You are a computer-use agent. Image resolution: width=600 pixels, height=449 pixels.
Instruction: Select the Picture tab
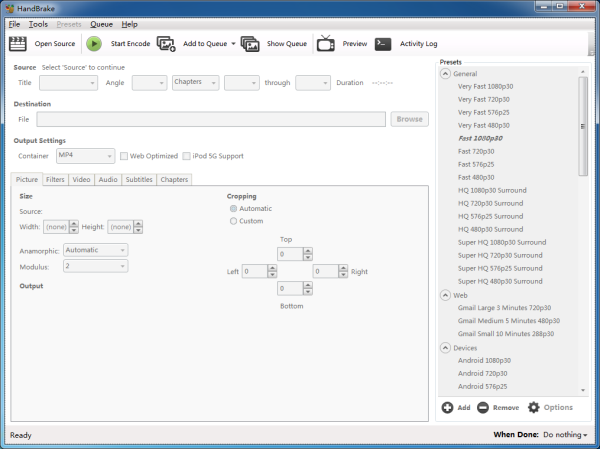point(27,180)
